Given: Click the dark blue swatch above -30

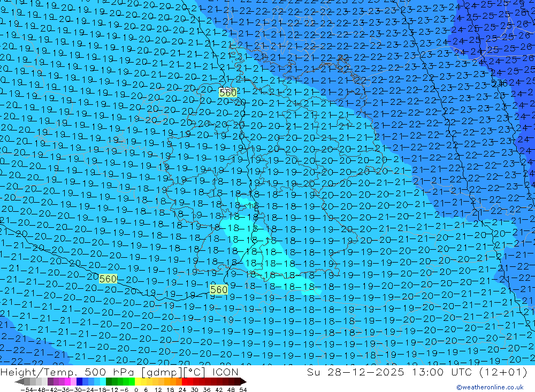Looking at the screenshot, I should [x=79, y=382].
